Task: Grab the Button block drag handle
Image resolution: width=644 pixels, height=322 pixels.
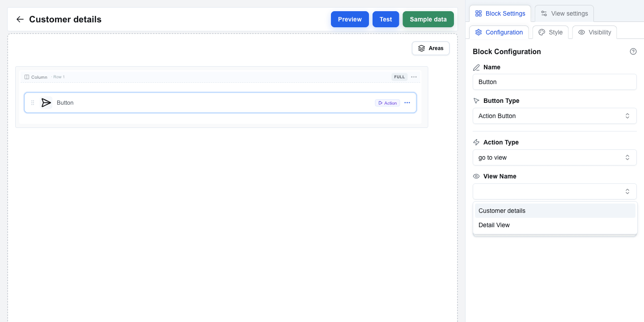Action: point(33,103)
